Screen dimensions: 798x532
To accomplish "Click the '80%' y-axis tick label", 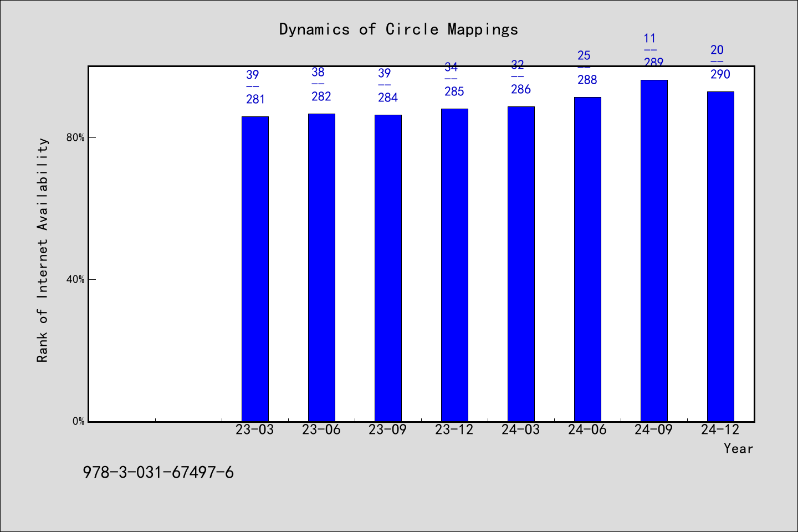I will tap(75, 137).
